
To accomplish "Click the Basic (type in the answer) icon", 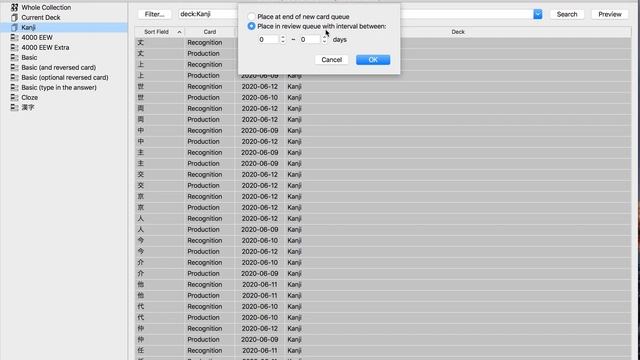I will (x=14, y=87).
